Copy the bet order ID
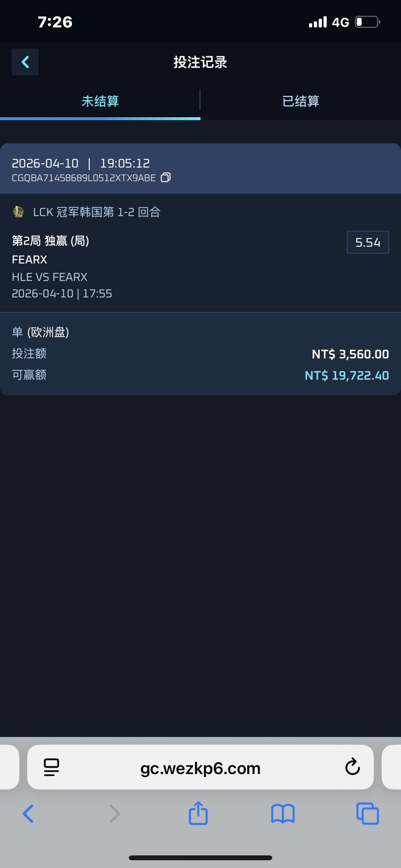 tap(166, 178)
